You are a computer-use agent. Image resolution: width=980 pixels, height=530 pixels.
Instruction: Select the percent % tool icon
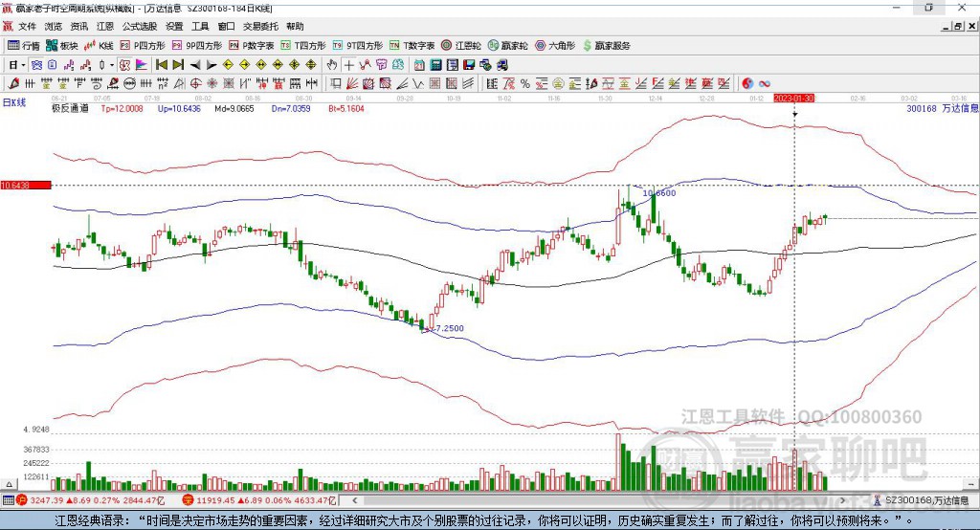[525, 84]
